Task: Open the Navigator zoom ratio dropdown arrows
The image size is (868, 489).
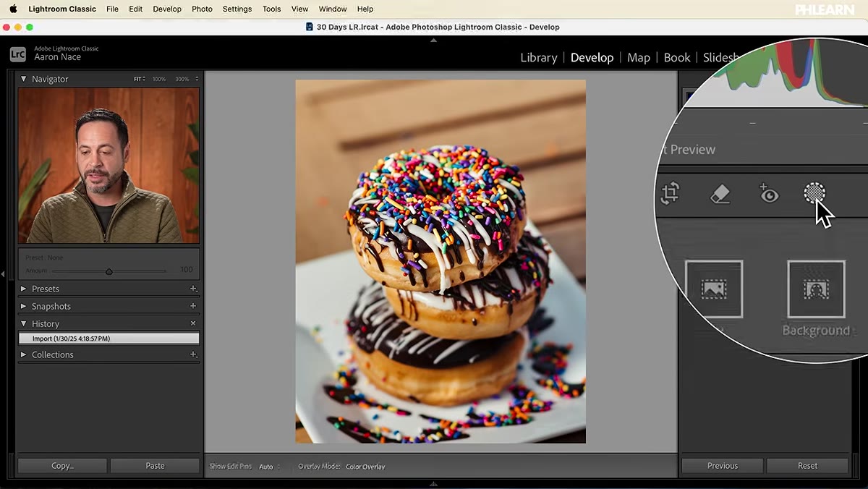Action: point(197,79)
